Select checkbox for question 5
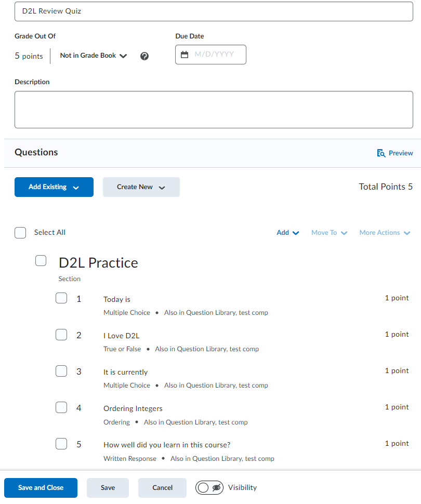The height and width of the screenshot is (504, 421). [61, 444]
